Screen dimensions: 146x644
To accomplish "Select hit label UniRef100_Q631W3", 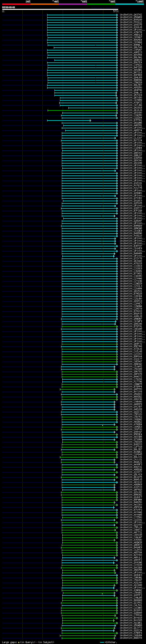I will (x=131, y=261).
